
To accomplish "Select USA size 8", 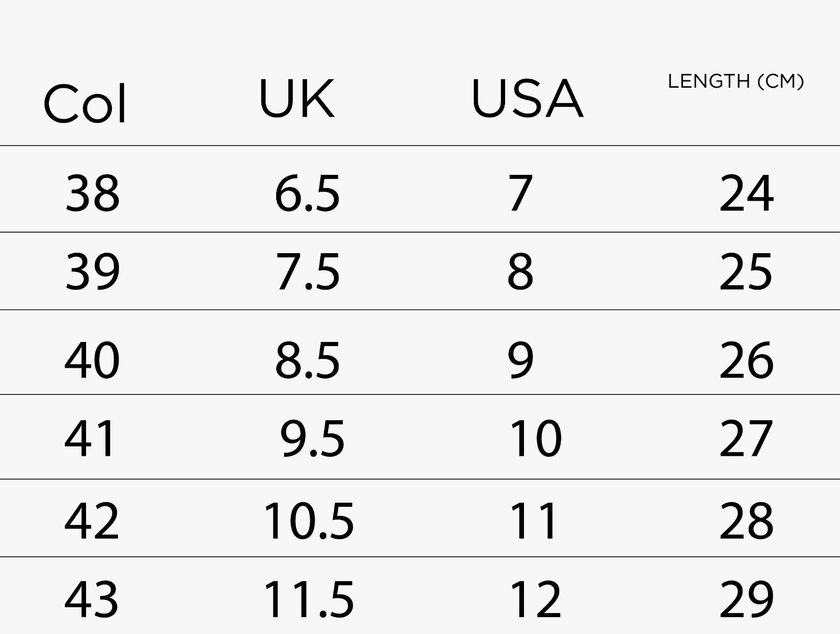I will pyautogui.click(x=520, y=272).
